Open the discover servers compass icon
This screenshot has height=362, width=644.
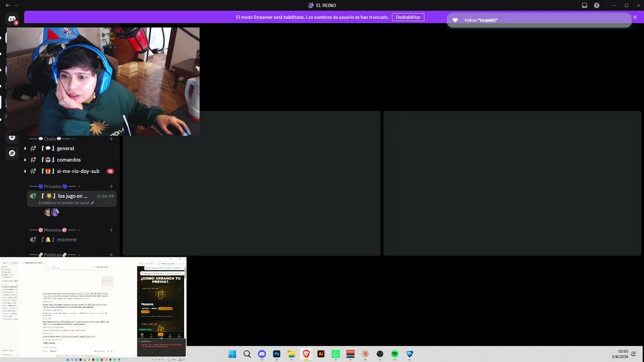point(12,153)
